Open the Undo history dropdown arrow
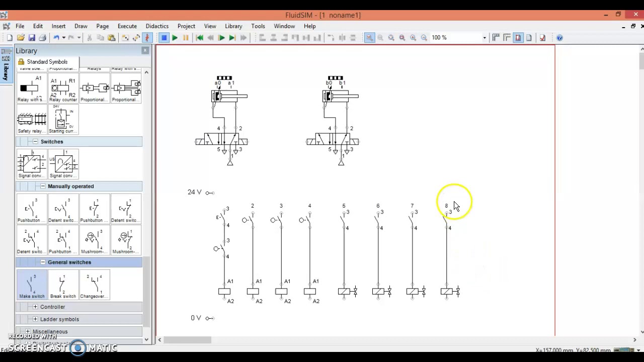 coord(63,38)
